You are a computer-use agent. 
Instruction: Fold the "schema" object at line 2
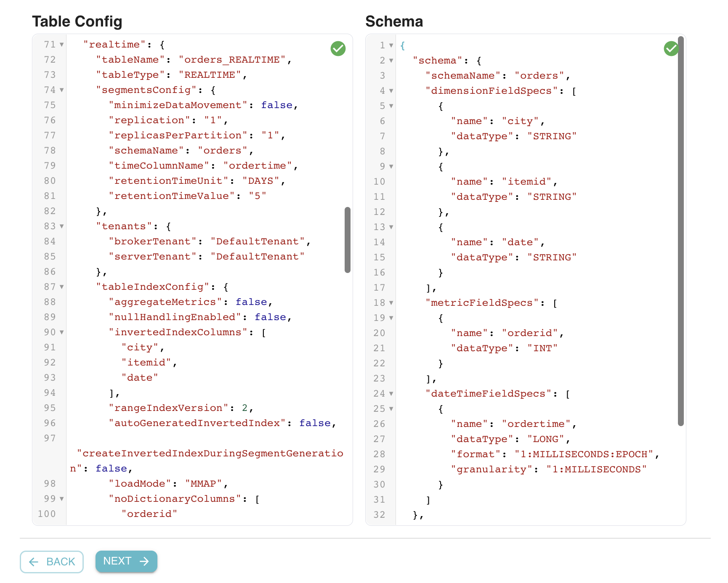tap(391, 61)
